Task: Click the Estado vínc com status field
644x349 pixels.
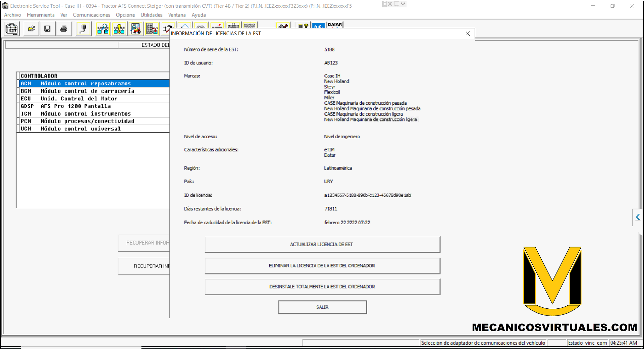Action: 587,343
